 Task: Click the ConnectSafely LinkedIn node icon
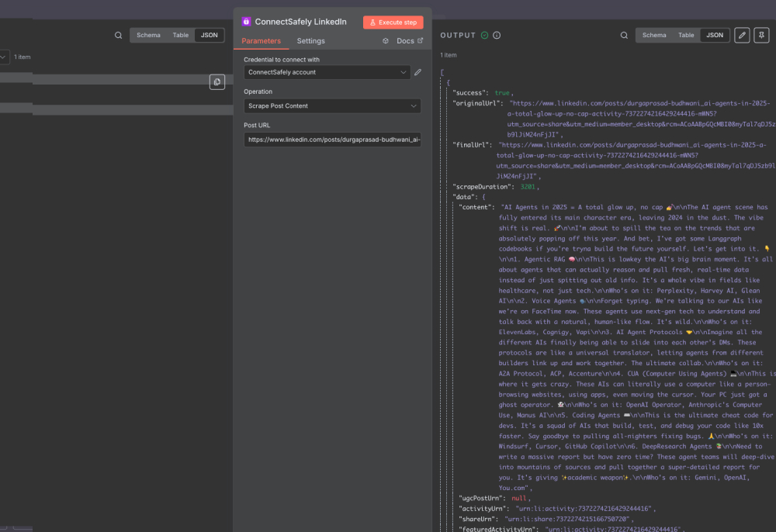247,21
